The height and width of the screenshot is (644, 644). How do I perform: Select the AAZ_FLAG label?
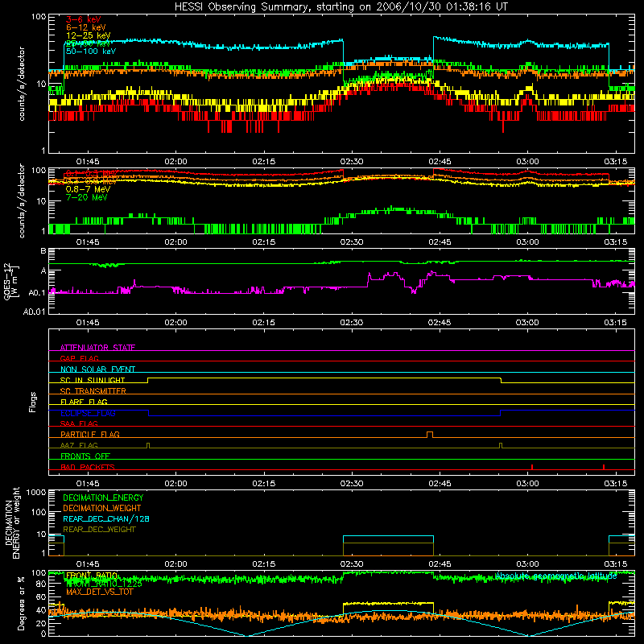click(79, 445)
